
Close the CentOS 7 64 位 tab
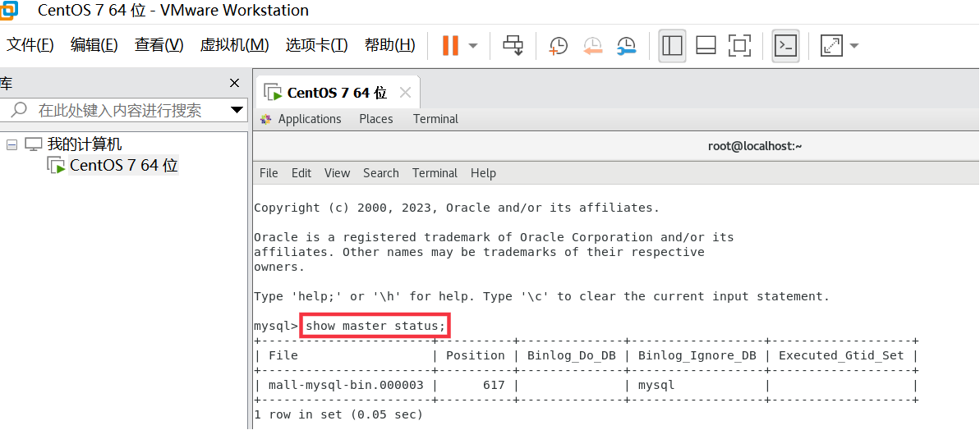pos(405,93)
